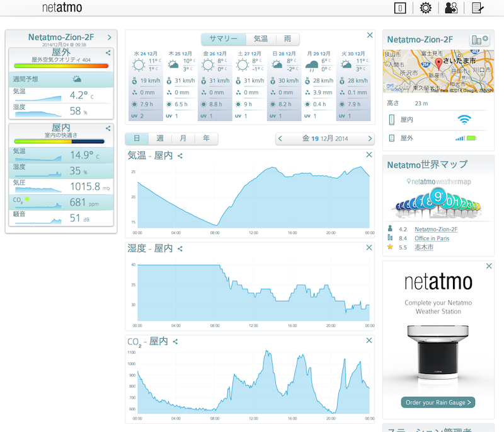Click the guest users sharing icon
The image size is (504, 432).
coord(451,8)
